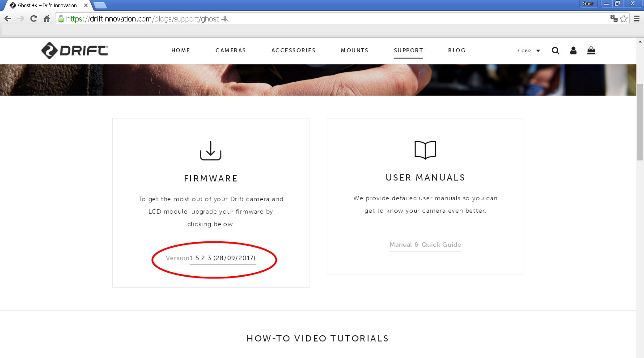Image resolution: width=644 pixels, height=358 pixels.
Task: Open a new browser tab
Action: 100,5
